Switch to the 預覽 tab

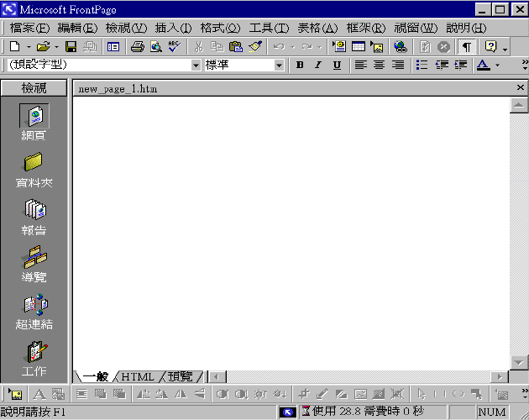click(181, 376)
